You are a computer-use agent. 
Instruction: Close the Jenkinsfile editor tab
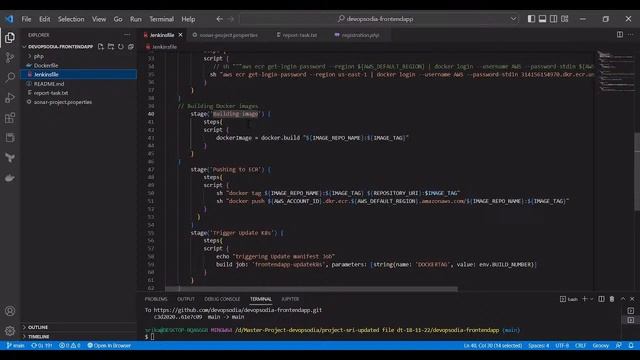pyautogui.click(x=180, y=35)
